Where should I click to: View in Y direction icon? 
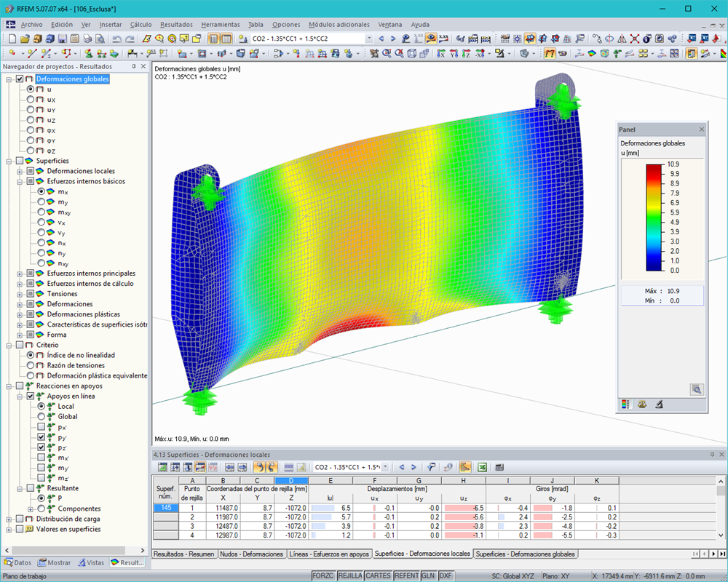(x=454, y=54)
